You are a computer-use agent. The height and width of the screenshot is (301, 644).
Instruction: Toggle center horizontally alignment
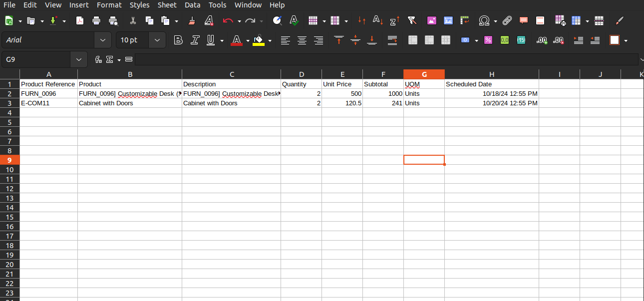click(302, 40)
